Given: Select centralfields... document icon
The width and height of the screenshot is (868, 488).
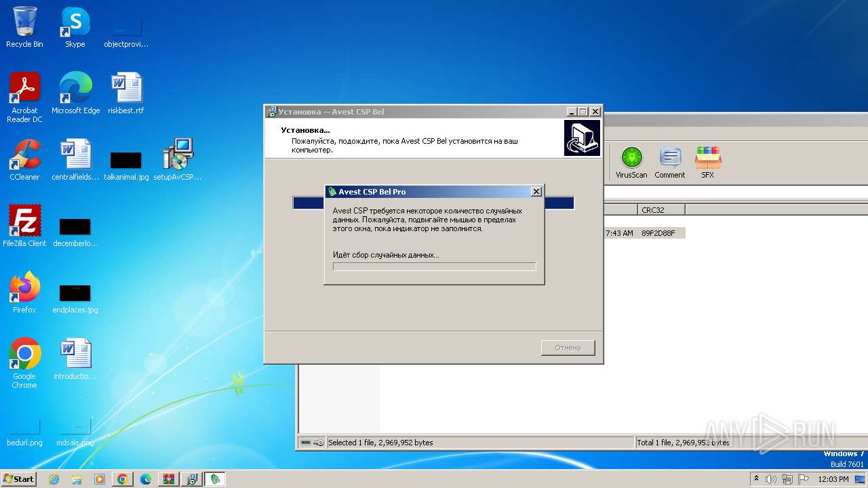Looking at the screenshot, I should [x=75, y=160].
